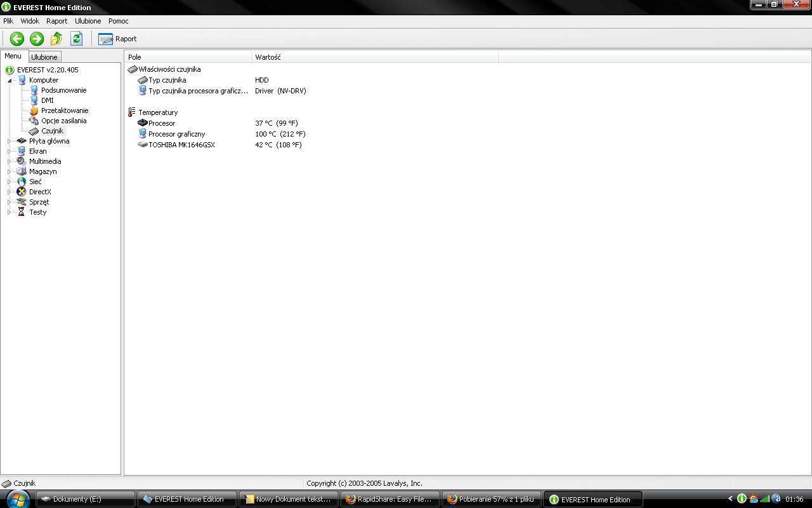Click the green Back arrow toolbar icon
Viewport: 812px width, 508px height.
(x=17, y=39)
